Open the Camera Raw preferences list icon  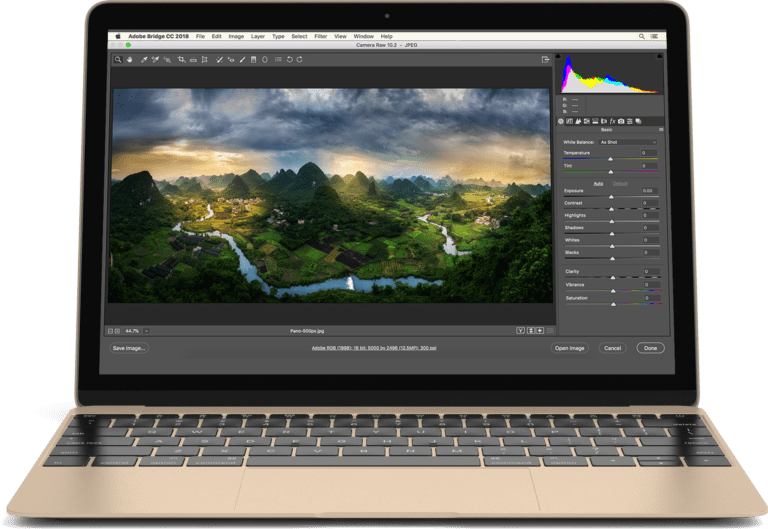pos(278,59)
